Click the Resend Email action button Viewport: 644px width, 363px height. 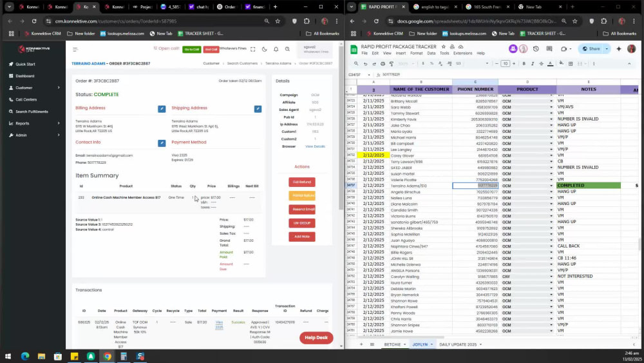tap(302, 210)
